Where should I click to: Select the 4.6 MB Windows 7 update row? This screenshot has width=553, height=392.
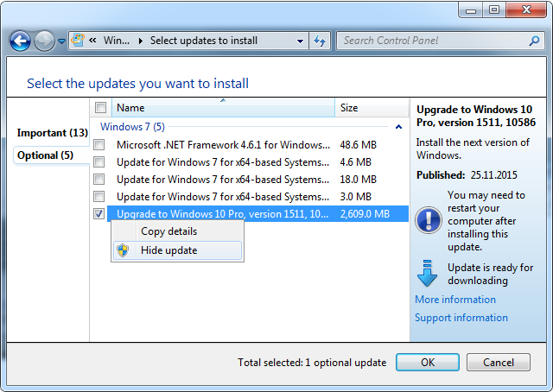(x=257, y=161)
